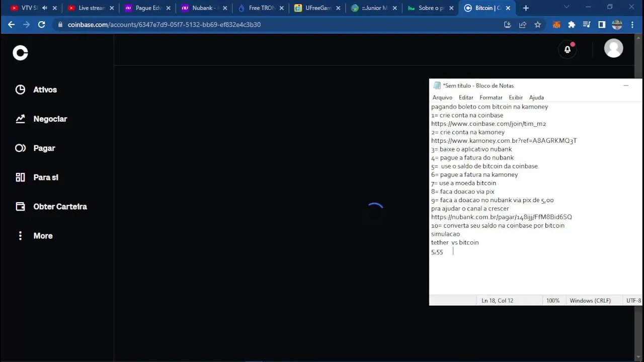This screenshot has width=644, height=362.
Task: Toggle Chrome side panel
Action: (x=602, y=24)
